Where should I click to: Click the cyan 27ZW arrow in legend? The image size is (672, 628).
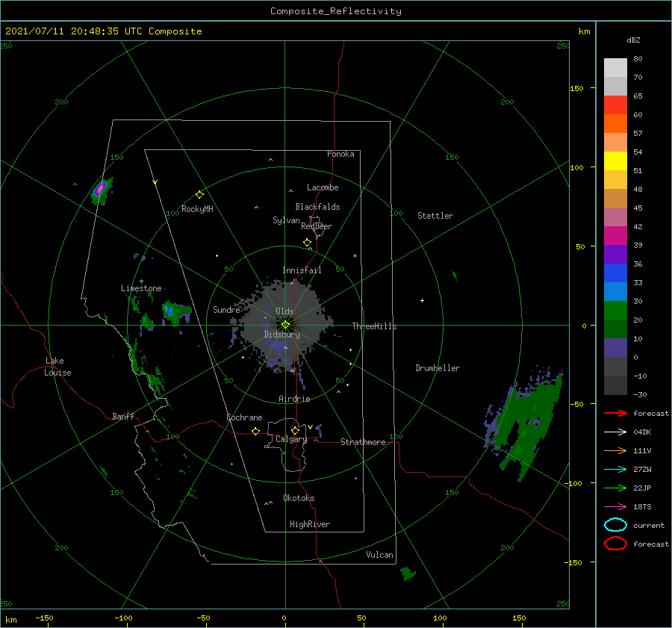(x=615, y=470)
